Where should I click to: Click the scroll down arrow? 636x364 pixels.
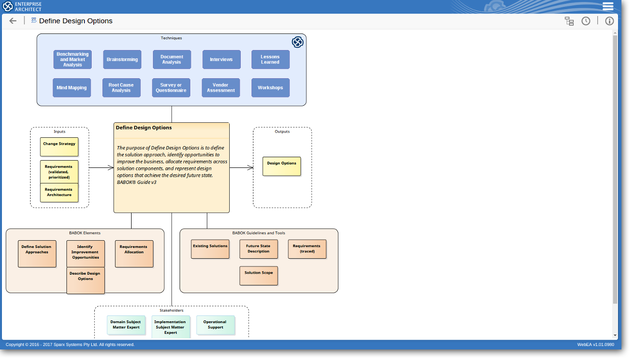[x=615, y=335]
